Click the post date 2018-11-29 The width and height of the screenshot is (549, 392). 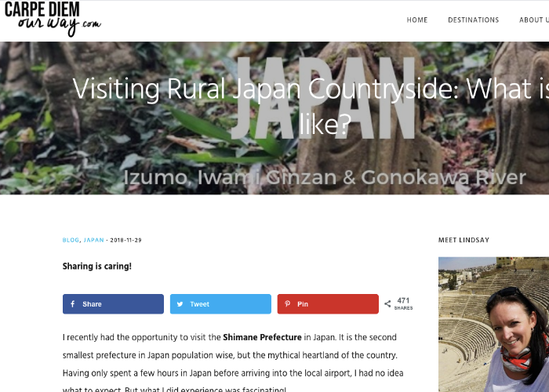(125, 240)
